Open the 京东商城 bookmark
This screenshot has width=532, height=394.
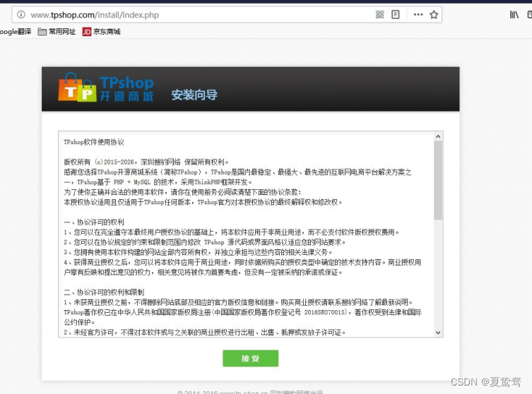102,32
